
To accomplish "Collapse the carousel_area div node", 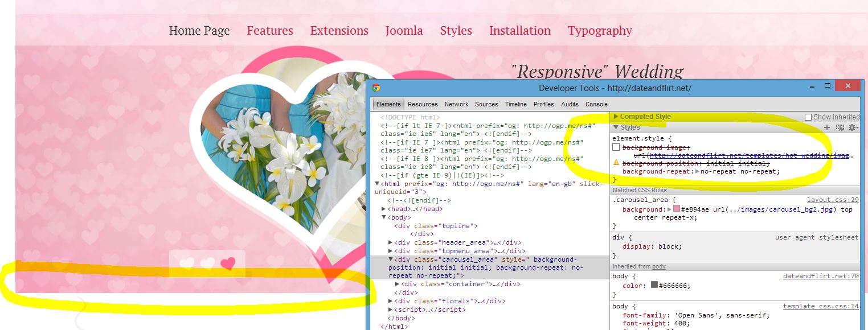I will click(x=391, y=259).
